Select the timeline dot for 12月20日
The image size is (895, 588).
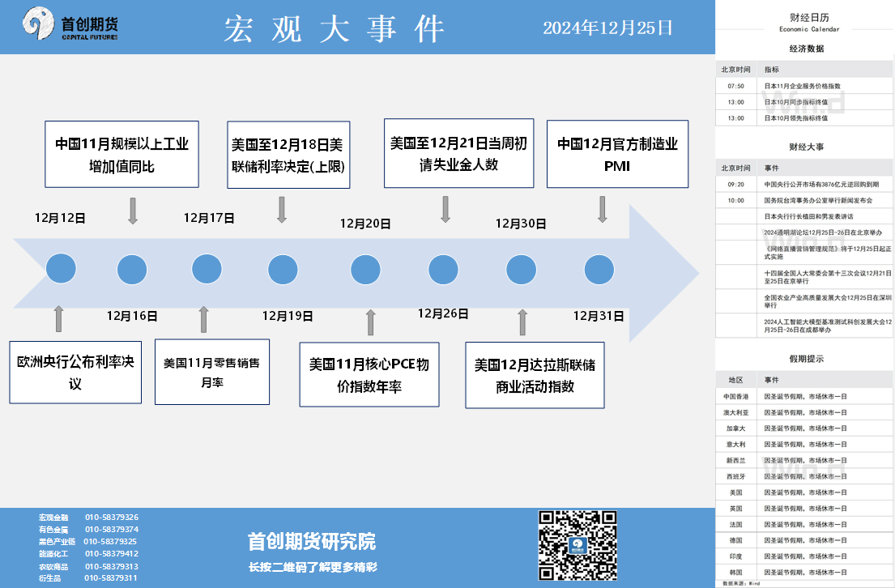(365, 270)
